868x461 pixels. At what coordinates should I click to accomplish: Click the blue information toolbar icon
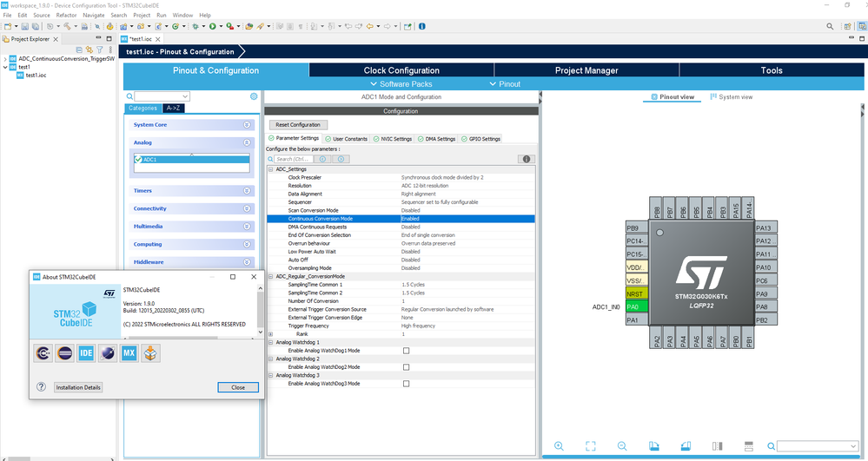[x=421, y=26]
